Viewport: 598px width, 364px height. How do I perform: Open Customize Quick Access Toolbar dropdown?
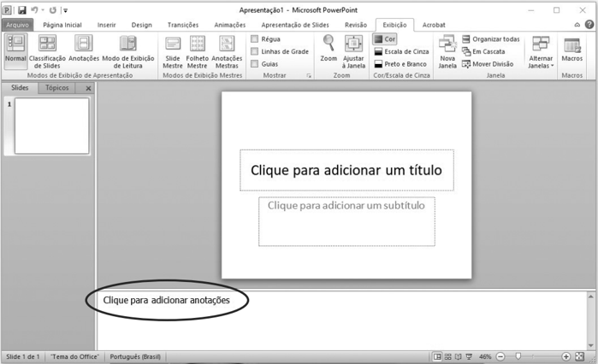(x=65, y=10)
